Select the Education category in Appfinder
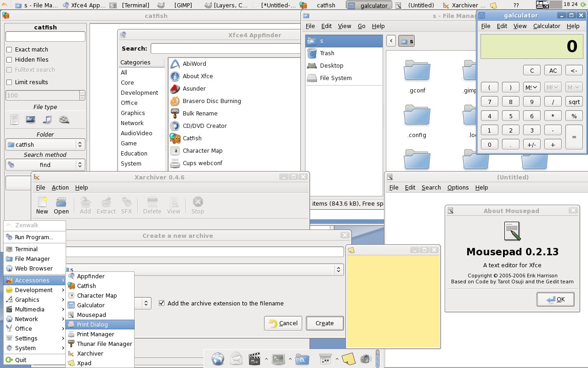This screenshot has width=588, height=368. [x=134, y=154]
